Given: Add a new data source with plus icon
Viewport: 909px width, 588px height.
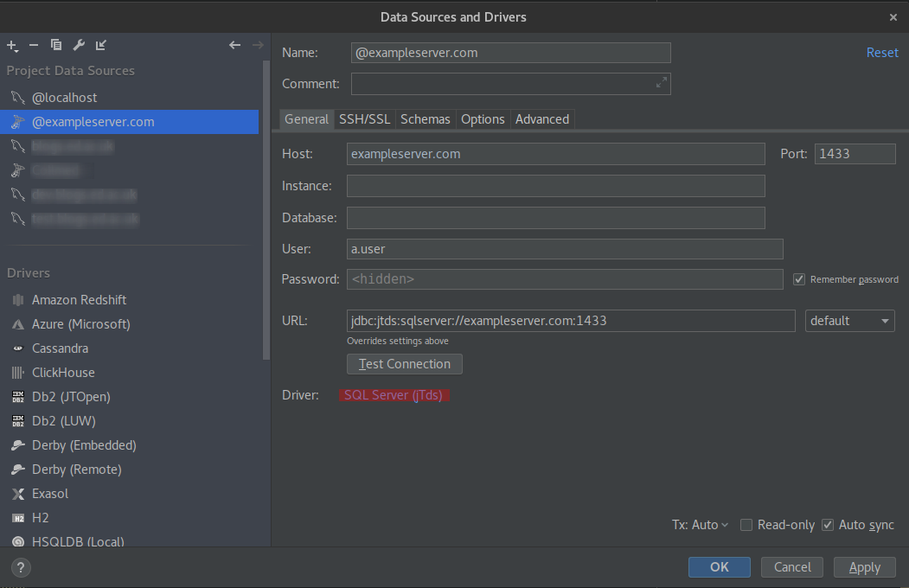Looking at the screenshot, I should 12,45.
